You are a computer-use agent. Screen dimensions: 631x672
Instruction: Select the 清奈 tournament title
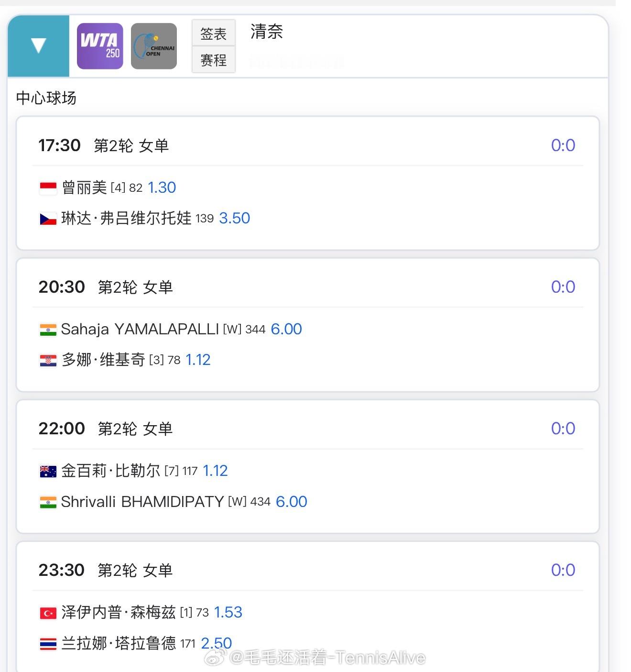tap(267, 32)
